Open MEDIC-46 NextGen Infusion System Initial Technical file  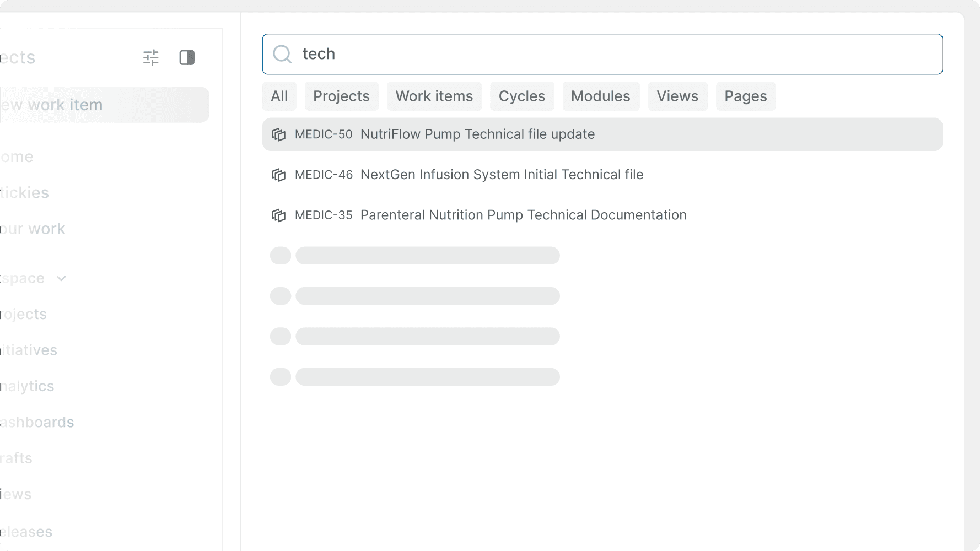coord(502,175)
